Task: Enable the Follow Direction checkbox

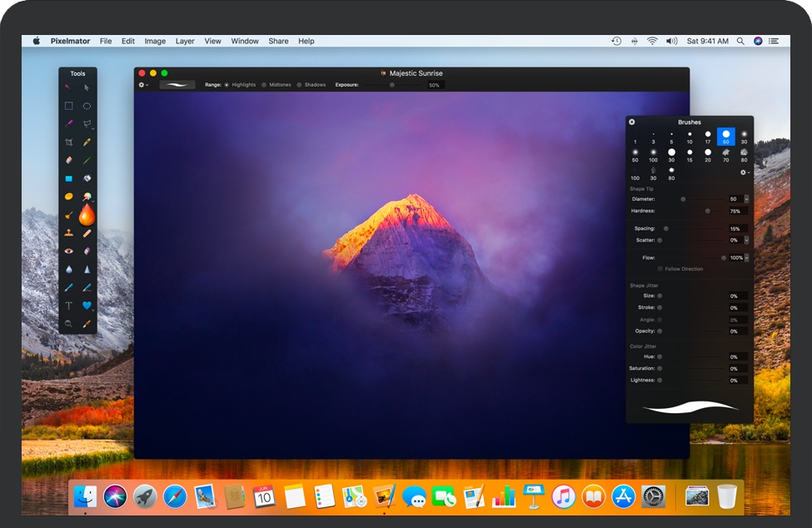Action: 660,269
